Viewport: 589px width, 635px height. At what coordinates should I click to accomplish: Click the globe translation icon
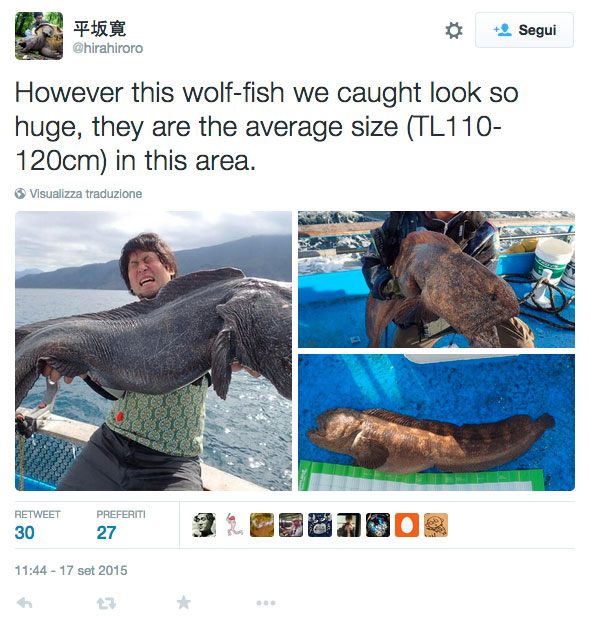(20, 194)
